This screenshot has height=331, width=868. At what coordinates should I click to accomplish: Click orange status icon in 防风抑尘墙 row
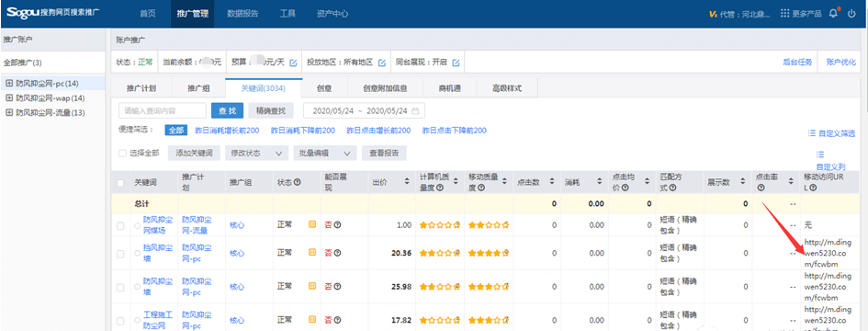[x=311, y=287]
